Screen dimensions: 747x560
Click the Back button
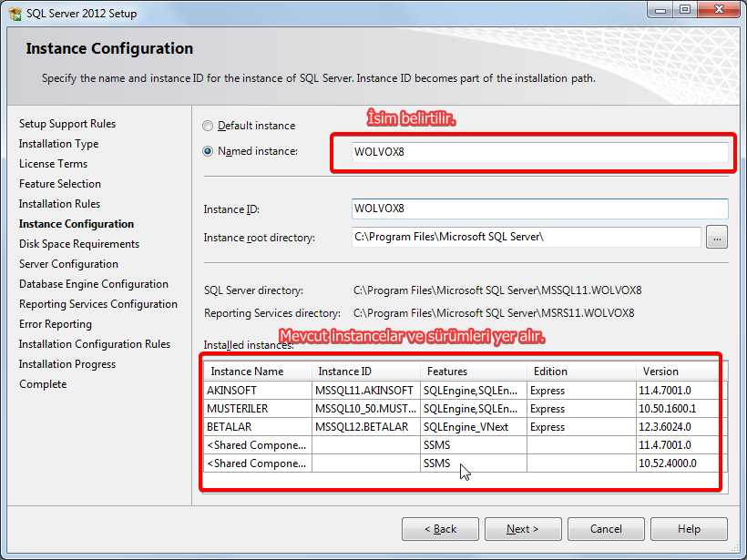click(440, 529)
